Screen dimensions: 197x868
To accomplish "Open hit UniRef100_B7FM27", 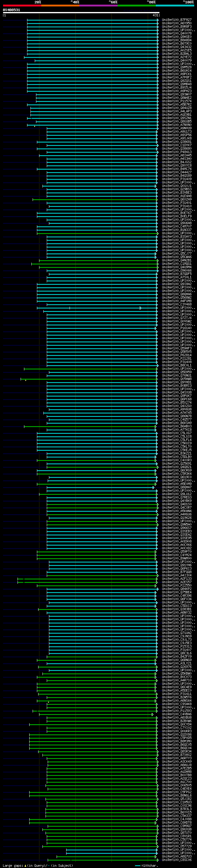I will [x=177, y=20].
